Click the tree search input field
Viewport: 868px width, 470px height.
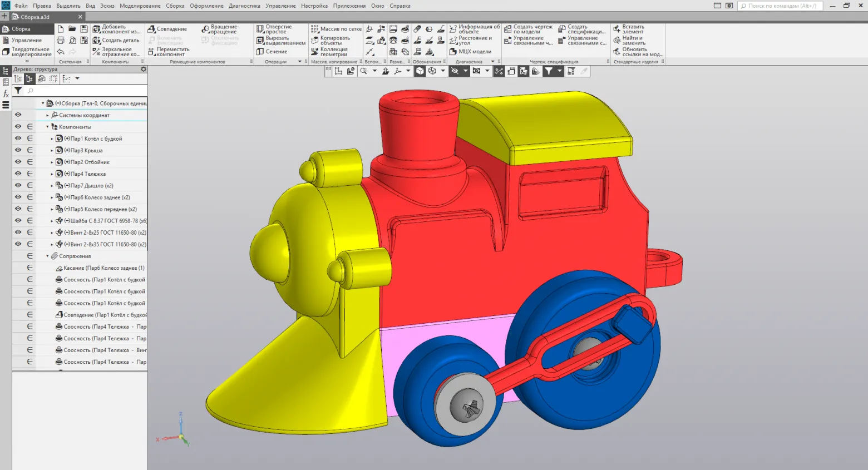[x=86, y=90]
